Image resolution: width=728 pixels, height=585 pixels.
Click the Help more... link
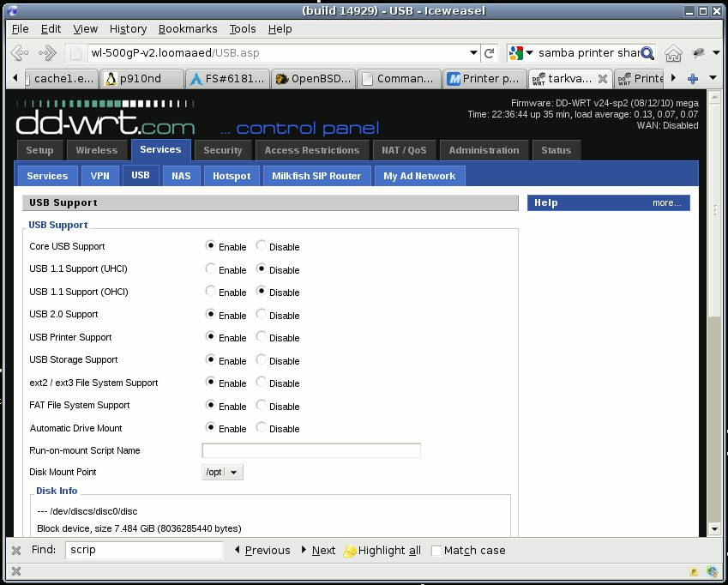point(667,203)
